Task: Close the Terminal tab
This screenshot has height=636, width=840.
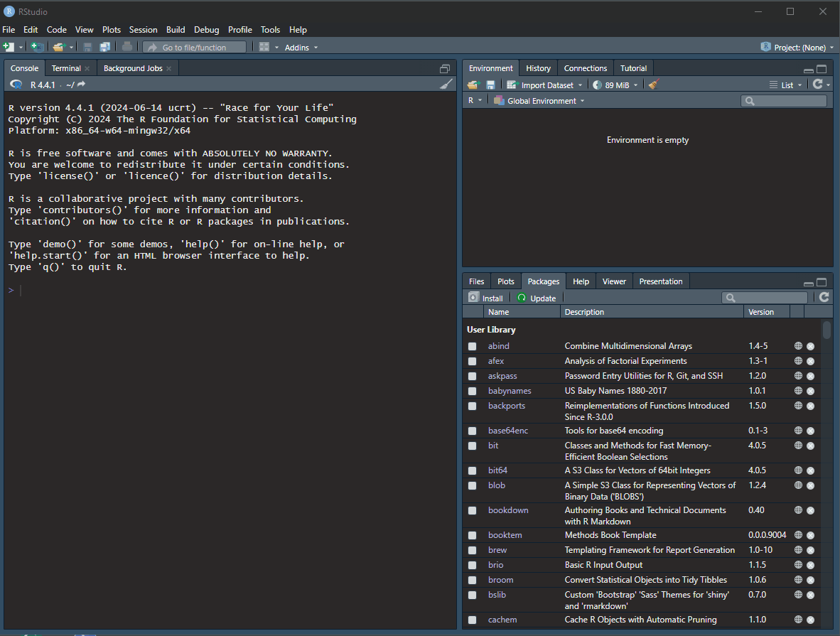Action: 87,69
